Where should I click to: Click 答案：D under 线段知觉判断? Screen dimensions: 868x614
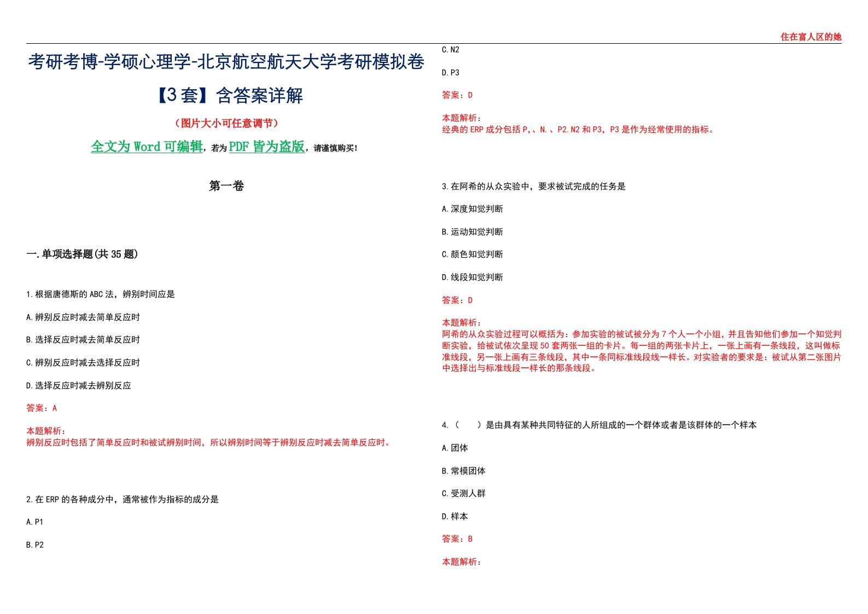coord(457,300)
